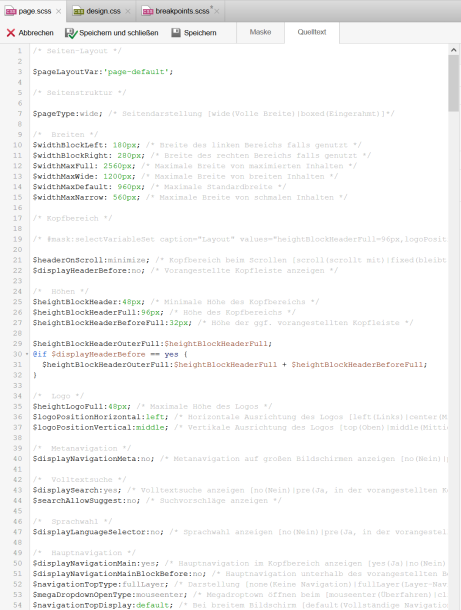Switch to the Maske view tab
Screen dimensions: 461x610
click(x=260, y=32)
